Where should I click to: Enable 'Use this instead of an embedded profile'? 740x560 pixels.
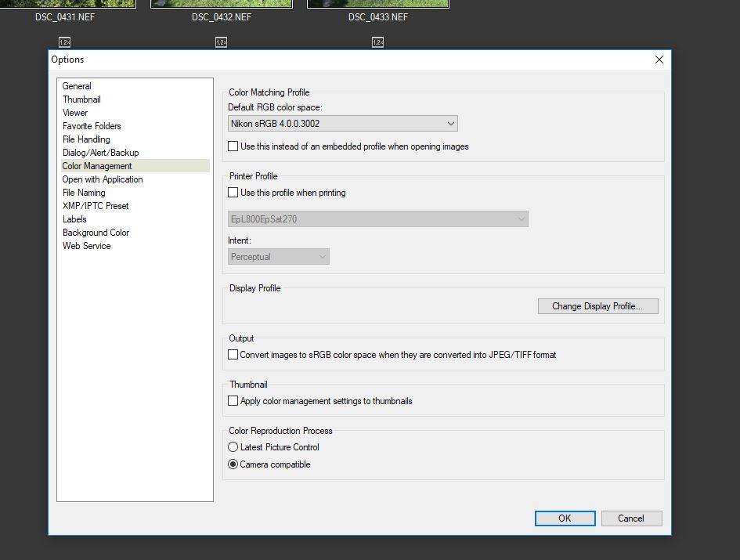pos(233,146)
